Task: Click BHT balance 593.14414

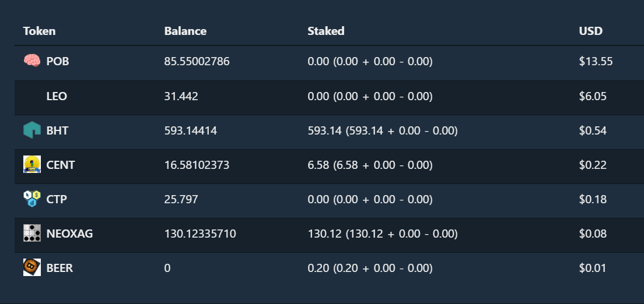Action: pyautogui.click(x=191, y=131)
